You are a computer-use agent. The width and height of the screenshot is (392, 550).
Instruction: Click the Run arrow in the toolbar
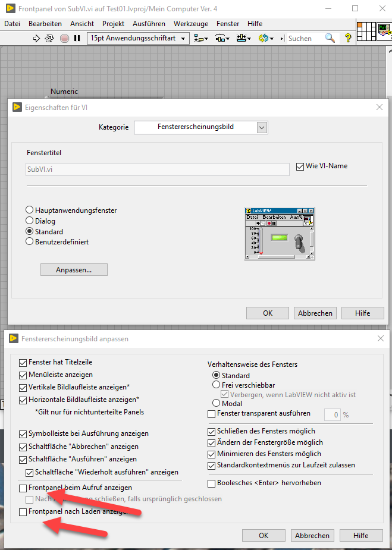tap(36, 38)
